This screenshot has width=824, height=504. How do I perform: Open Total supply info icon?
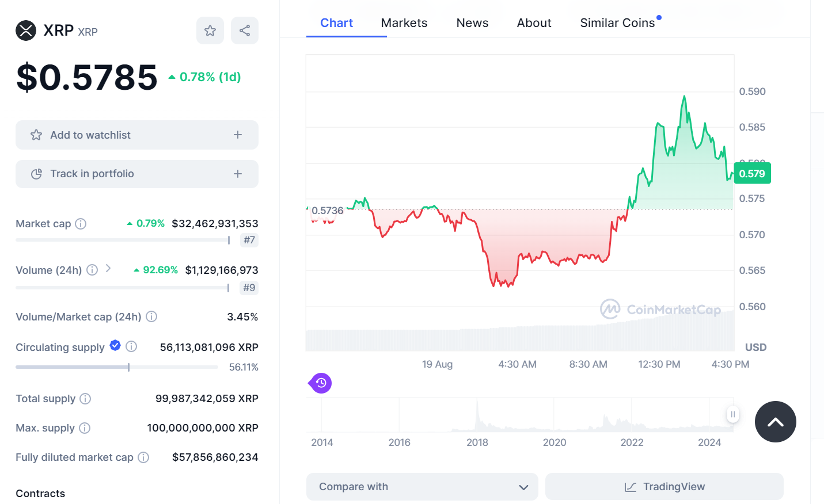click(85, 399)
